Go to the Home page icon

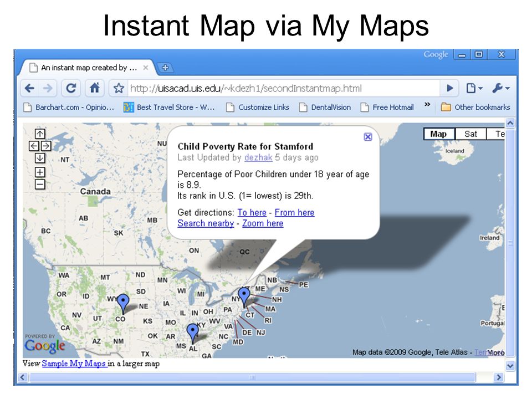[94, 89]
